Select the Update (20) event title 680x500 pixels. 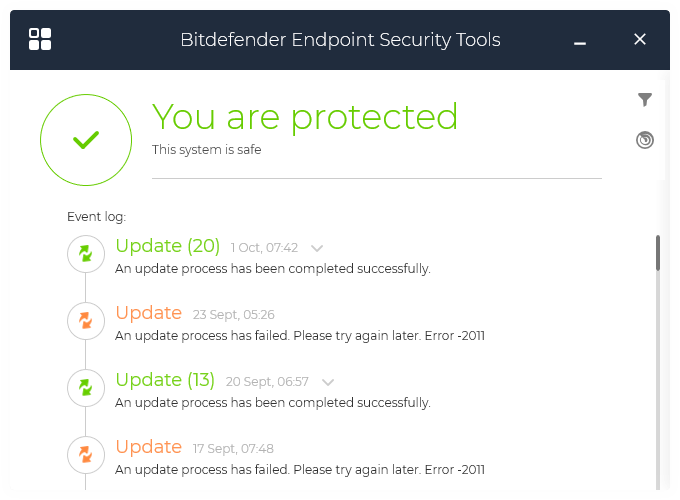tap(167, 246)
